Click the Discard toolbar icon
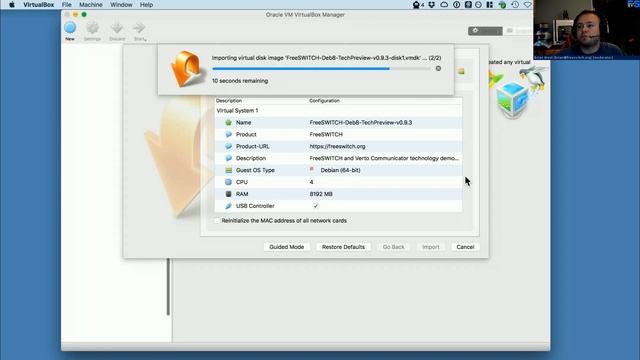 [x=117, y=28]
